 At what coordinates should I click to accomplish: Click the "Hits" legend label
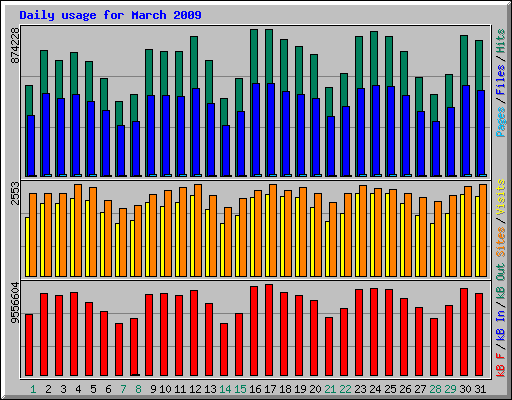501,41
